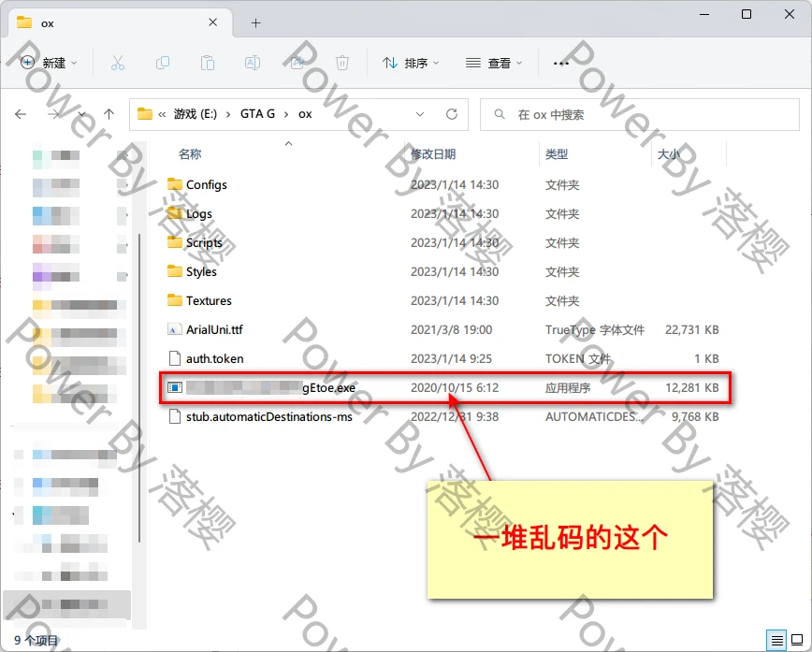The image size is (812, 652).
Task: Click the Share icon
Action: coord(297,63)
